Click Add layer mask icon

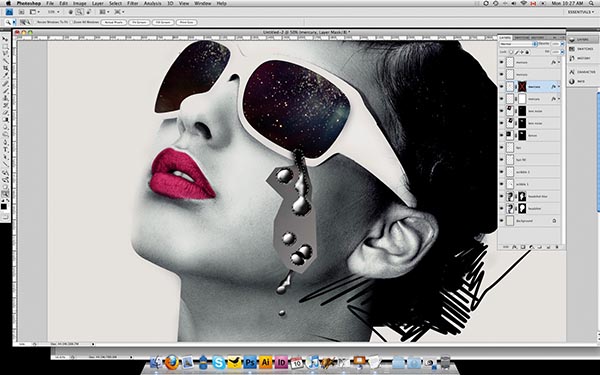coord(523,247)
